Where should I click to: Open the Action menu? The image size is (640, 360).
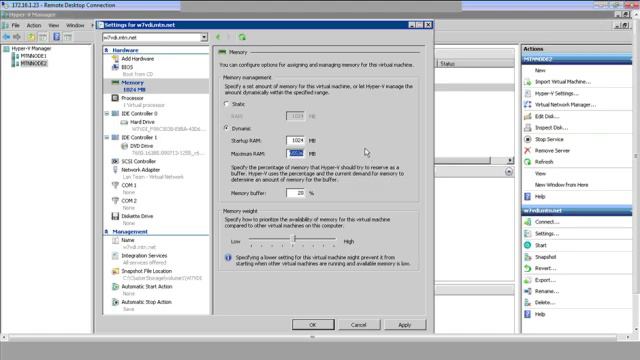click(x=34, y=25)
